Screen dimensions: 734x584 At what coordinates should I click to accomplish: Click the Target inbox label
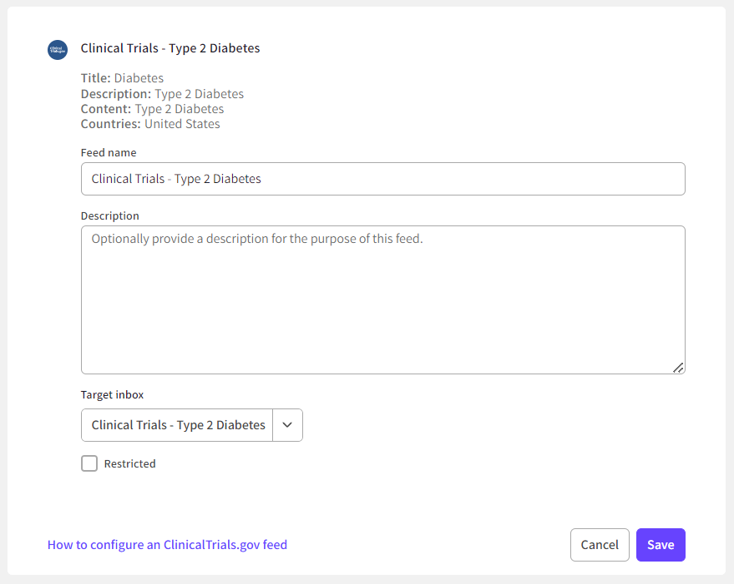click(x=112, y=394)
